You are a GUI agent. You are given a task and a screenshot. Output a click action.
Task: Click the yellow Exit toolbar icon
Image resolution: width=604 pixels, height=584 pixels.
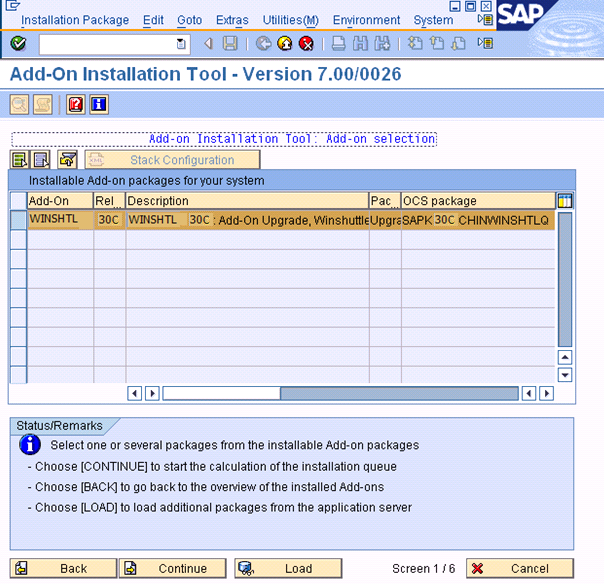pyautogui.click(x=285, y=43)
